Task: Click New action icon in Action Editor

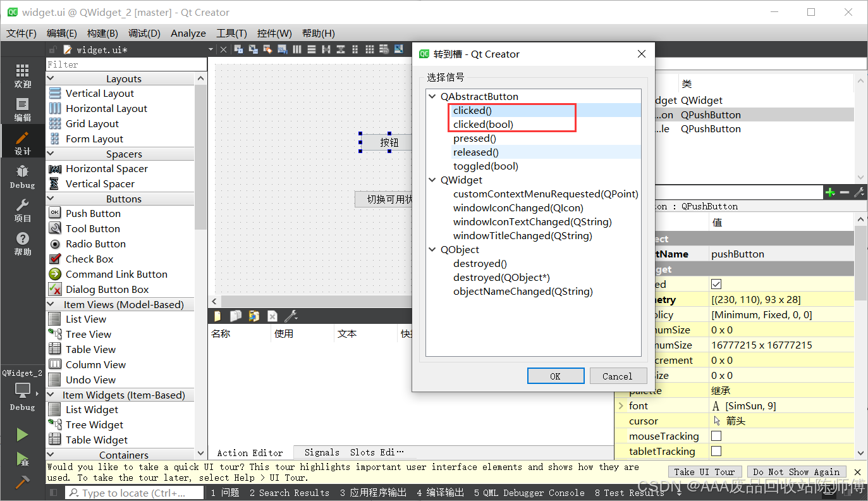Action: pyautogui.click(x=218, y=316)
